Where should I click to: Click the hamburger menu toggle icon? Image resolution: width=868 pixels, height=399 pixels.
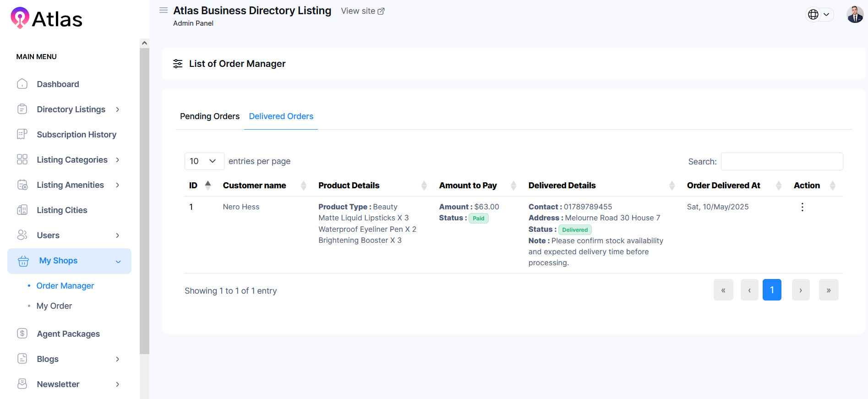pyautogui.click(x=164, y=10)
